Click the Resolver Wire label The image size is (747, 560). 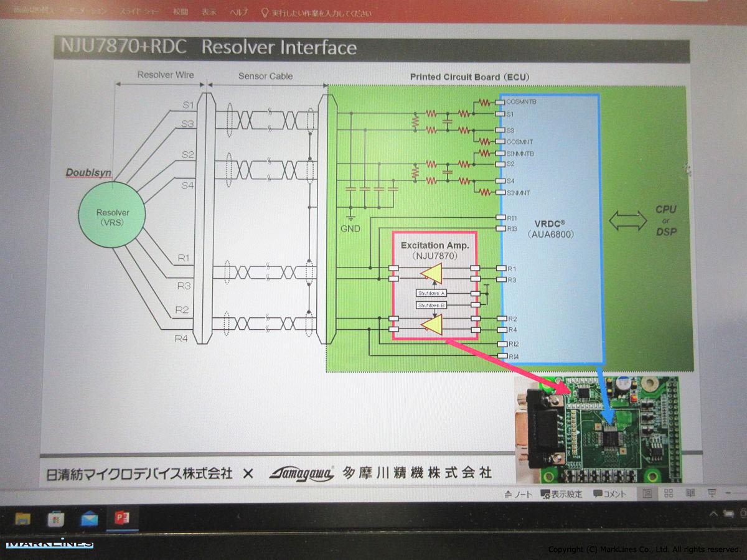point(166,75)
